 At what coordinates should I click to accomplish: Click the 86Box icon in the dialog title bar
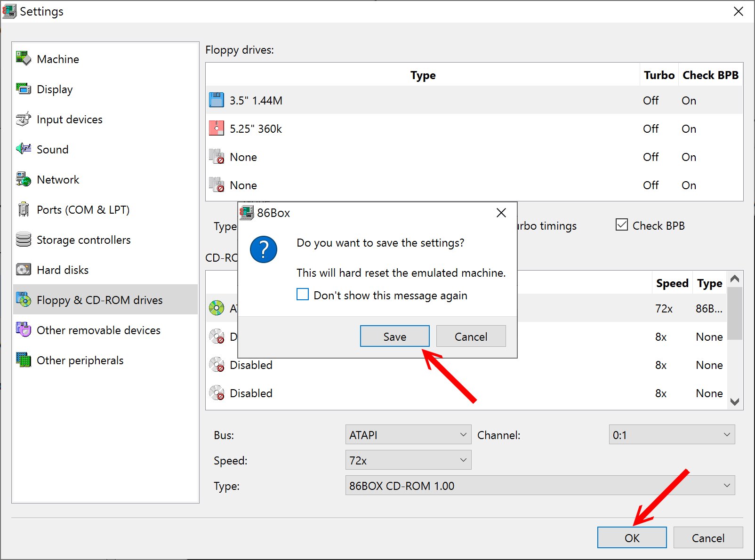[x=247, y=213]
